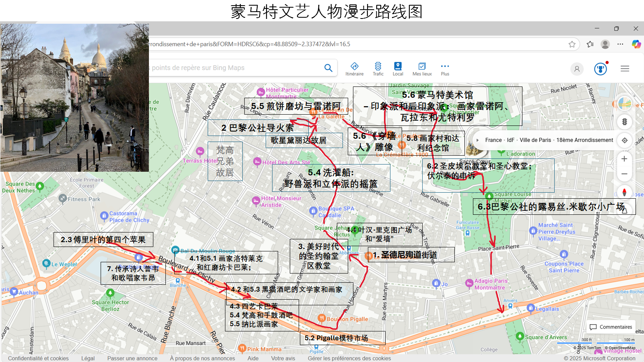Open Mes lieux saved places
The height and width of the screenshot is (362, 644).
(422, 68)
